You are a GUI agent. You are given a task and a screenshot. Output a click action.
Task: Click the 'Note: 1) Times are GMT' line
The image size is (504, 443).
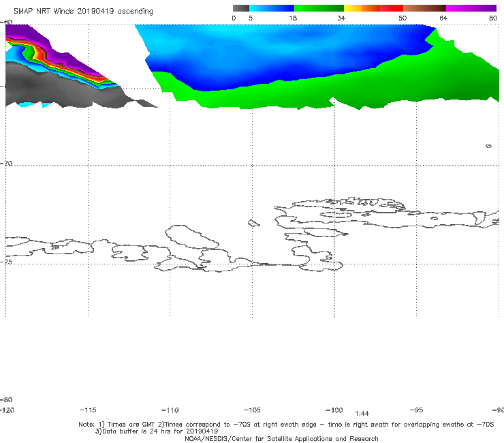coord(286,425)
